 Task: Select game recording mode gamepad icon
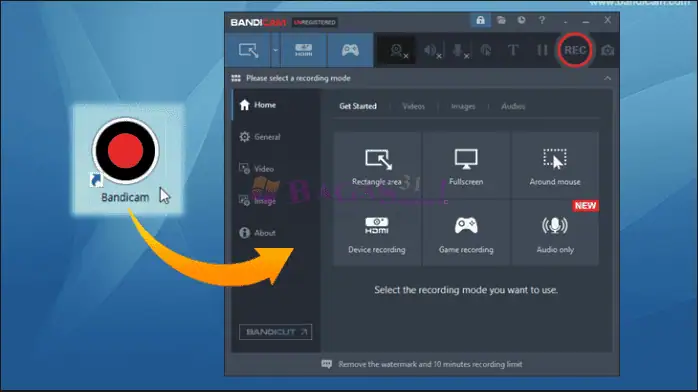pos(350,50)
